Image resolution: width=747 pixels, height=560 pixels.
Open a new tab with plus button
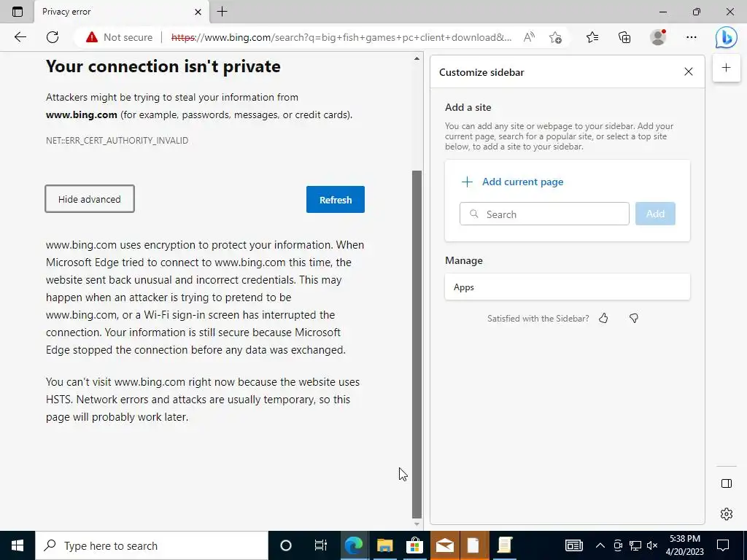(222, 12)
